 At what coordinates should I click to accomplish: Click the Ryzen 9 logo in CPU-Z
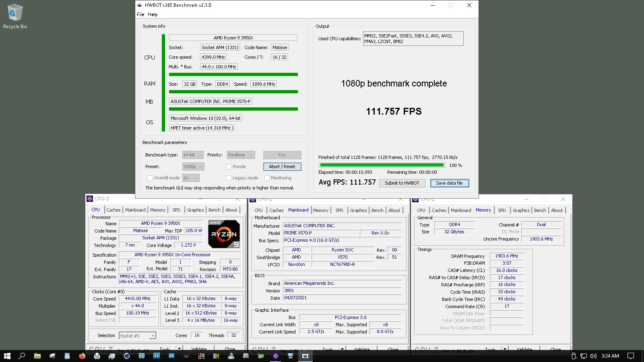click(x=224, y=234)
